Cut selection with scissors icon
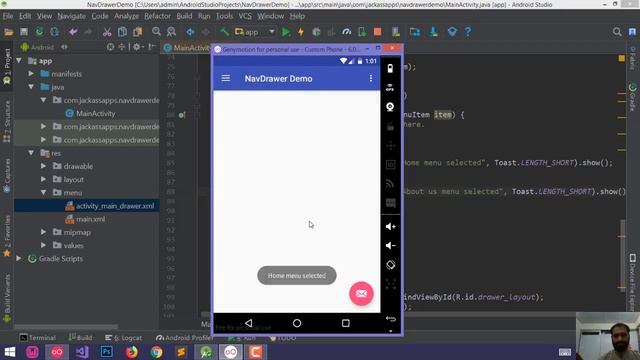The height and width of the screenshot is (360, 640). click(107, 32)
